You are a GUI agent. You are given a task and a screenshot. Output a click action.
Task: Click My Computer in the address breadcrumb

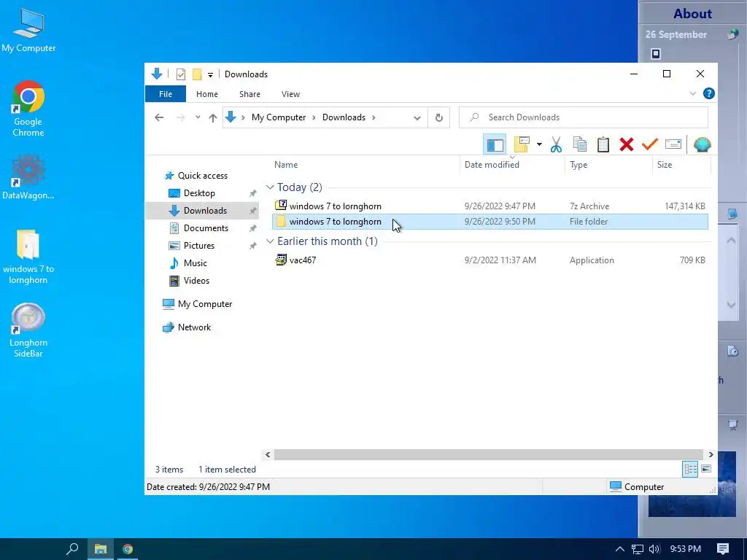tap(279, 117)
